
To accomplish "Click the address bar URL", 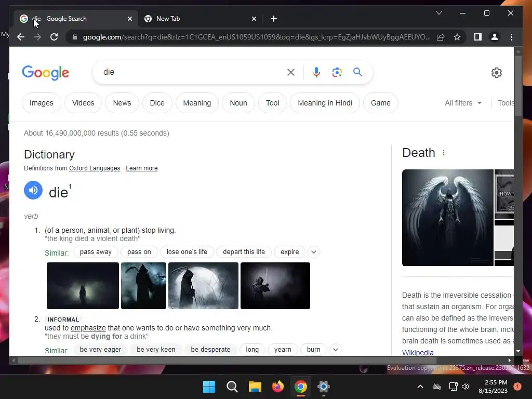I will 257,37.
